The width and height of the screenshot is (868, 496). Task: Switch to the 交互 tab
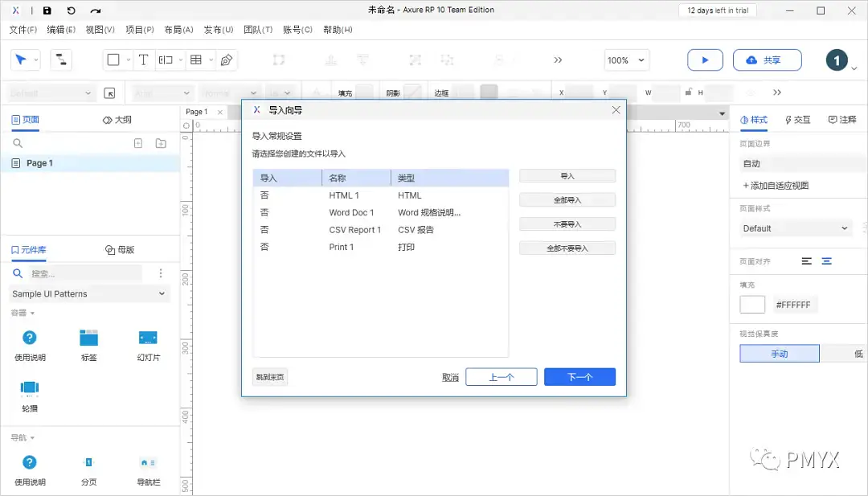[x=798, y=120]
